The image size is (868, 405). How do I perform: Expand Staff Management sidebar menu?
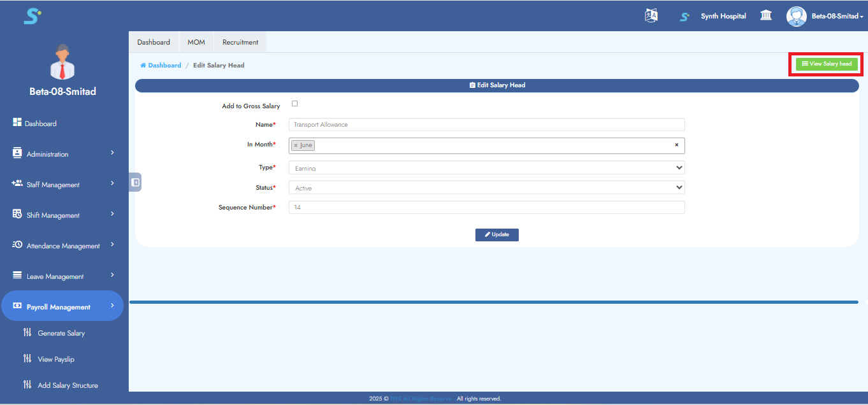point(62,185)
